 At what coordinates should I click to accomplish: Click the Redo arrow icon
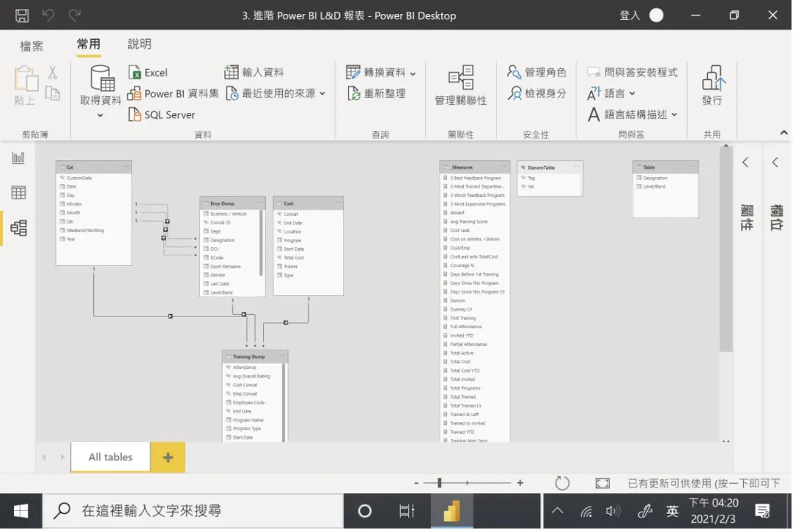tap(74, 15)
